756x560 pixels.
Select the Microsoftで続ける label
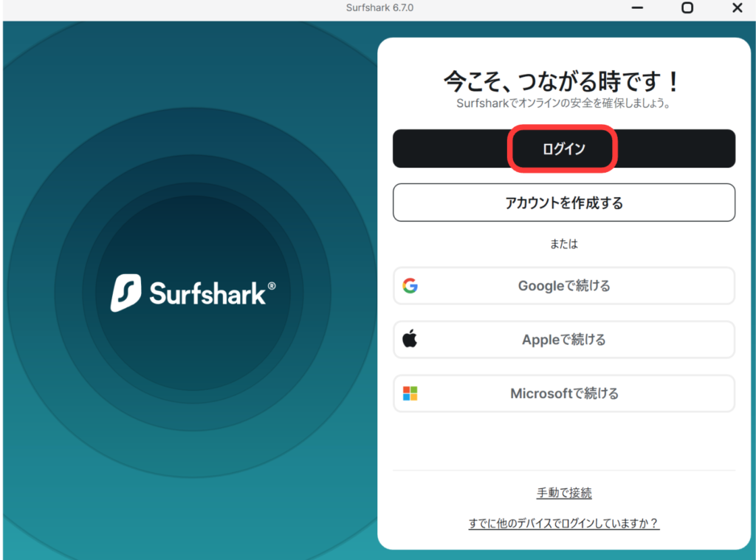point(563,394)
